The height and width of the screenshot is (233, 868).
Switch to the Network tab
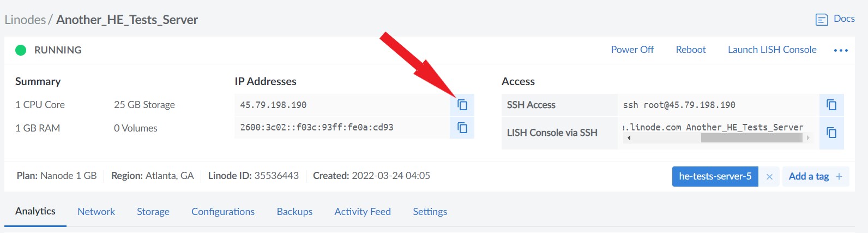point(96,212)
